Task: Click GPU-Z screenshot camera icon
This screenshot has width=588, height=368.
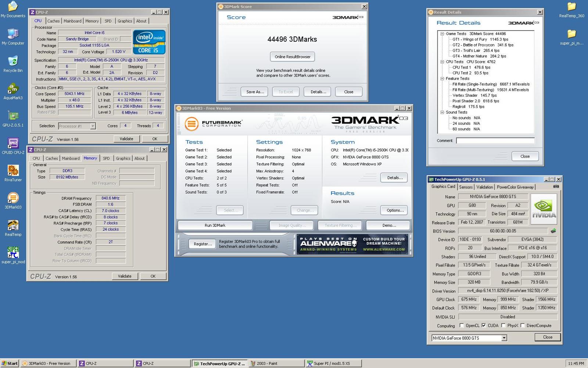Action: (556, 187)
